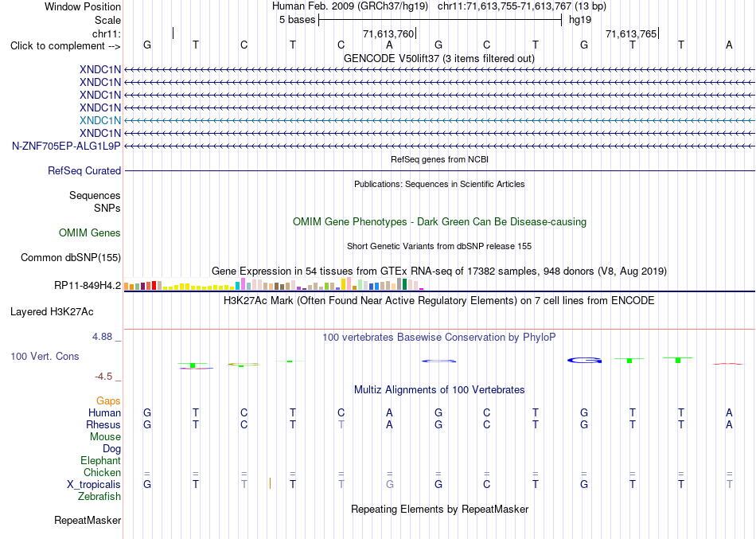
Task: Select the Zebrafish alignment row label
Action: pos(99,497)
